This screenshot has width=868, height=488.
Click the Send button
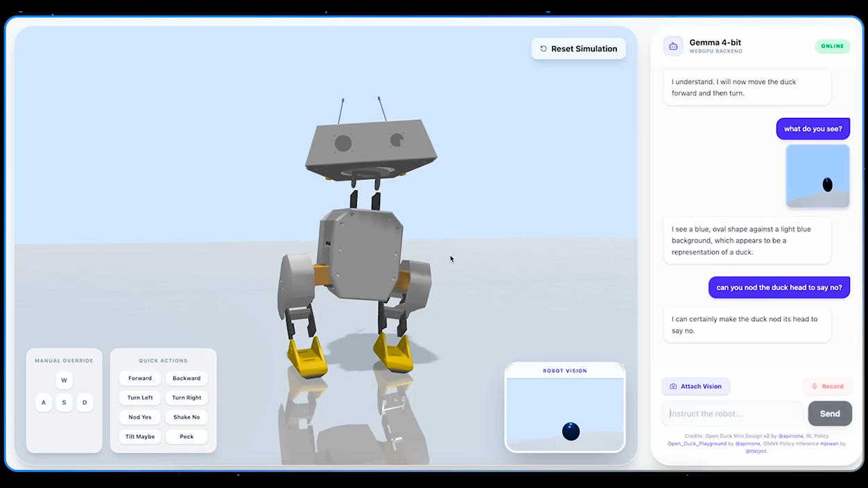pyautogui.click(x=830, y=414)
